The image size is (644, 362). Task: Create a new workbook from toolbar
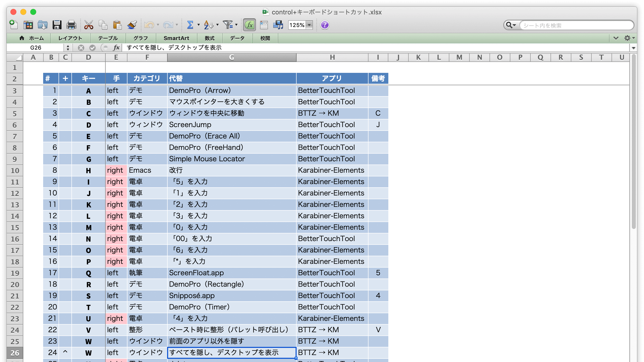pos(13,25)
